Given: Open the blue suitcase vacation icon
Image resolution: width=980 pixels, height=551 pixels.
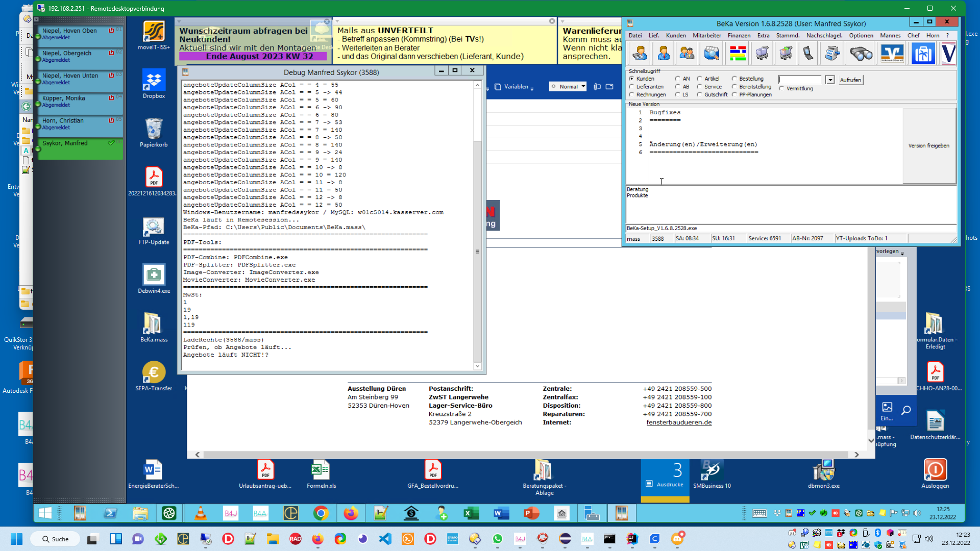Looking at the screenshot, I should (x=923, y=53).
